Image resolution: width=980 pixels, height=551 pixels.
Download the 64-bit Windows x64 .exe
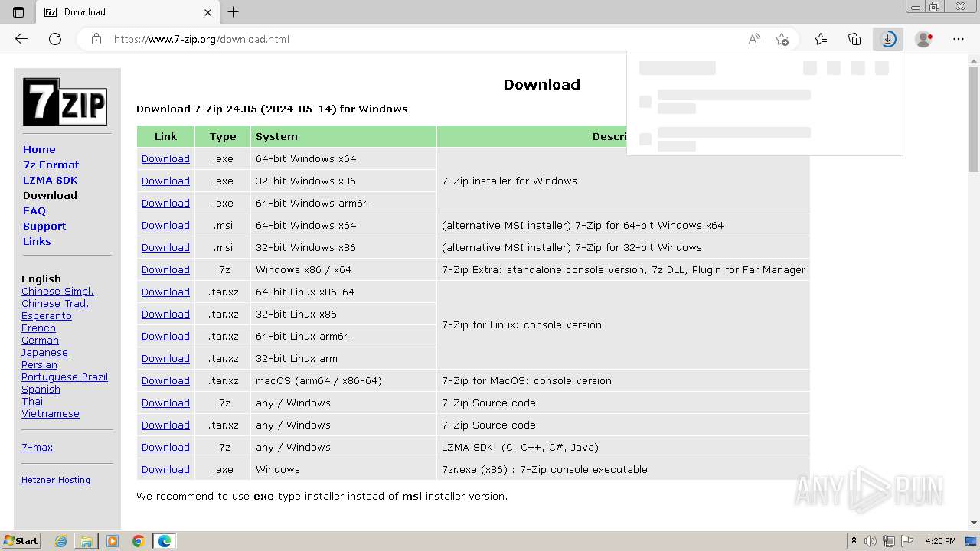(x=165, y=158)
